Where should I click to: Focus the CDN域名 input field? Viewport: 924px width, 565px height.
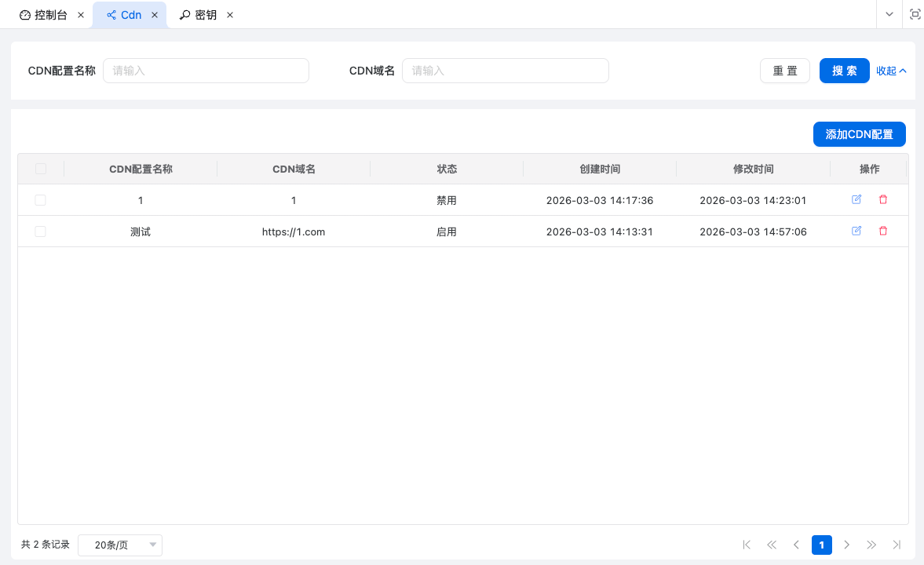coord(505,71)
